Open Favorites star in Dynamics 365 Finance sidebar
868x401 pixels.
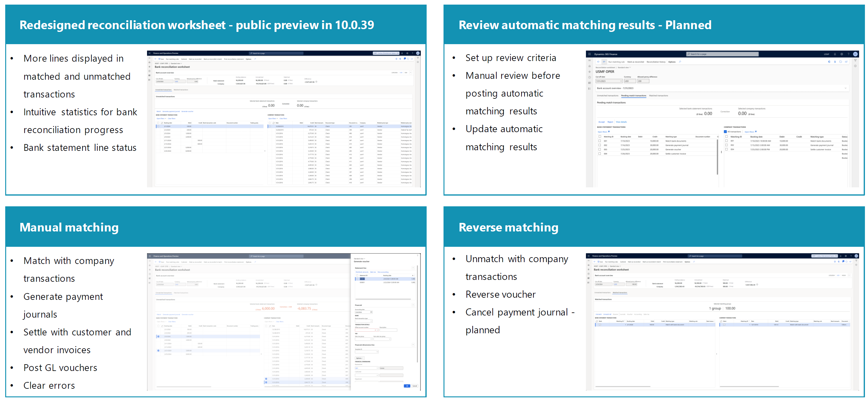tap(589, 71)
